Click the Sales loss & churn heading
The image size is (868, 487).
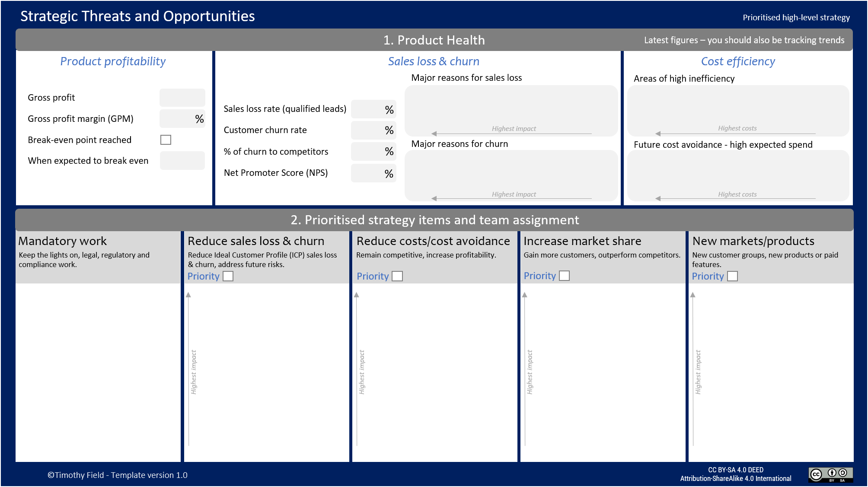tap(434, 61)
